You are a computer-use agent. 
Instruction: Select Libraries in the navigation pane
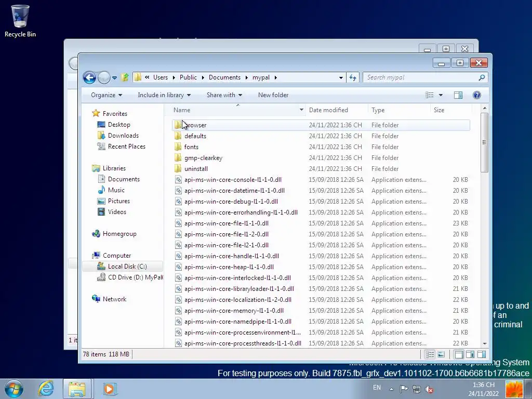point(114,168)
